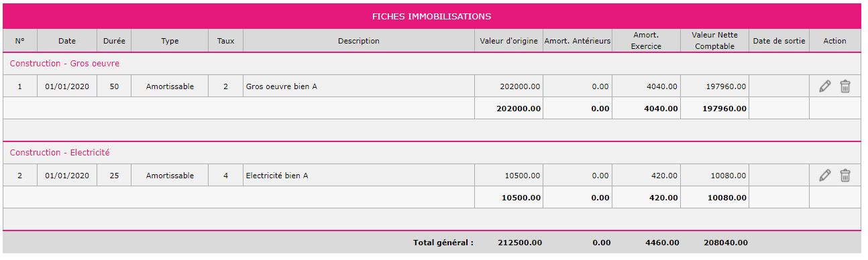Viewport: 868px width, 260px height.
Task: Select the Construction - Gros oeuvre category
Action: tap(64, 64)
